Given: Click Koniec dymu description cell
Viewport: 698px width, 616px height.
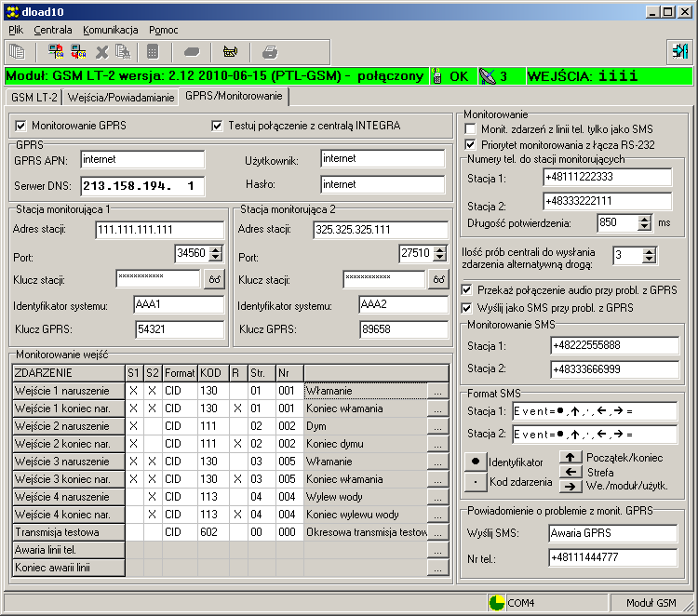Looking at the screenshot, I should click(x=366, y=444).
